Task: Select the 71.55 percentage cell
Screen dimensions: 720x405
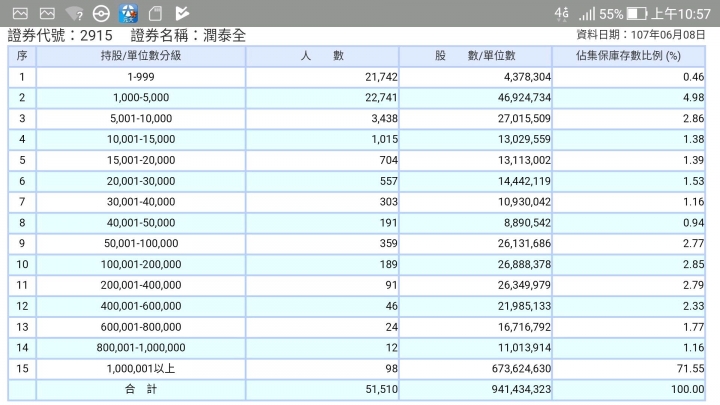Action: (x=629, y=369)
